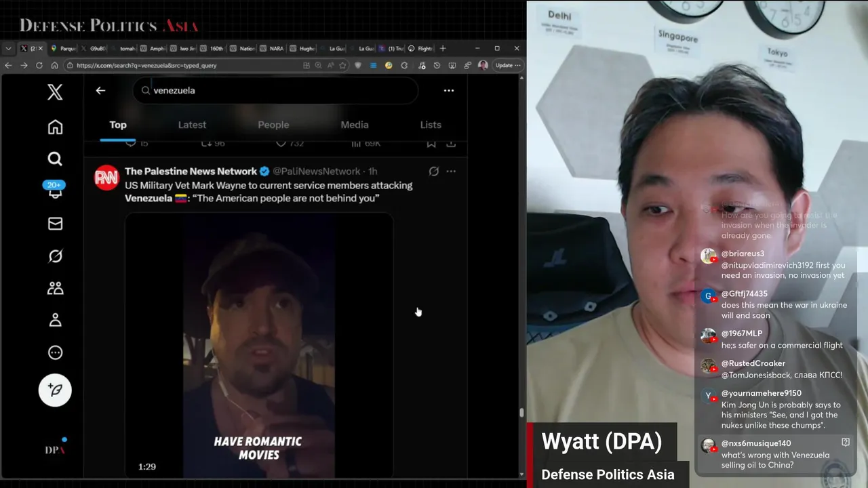
Task: Open The Palestine News Network profile name
Action: pyautogui.click(x=191, y=171)
